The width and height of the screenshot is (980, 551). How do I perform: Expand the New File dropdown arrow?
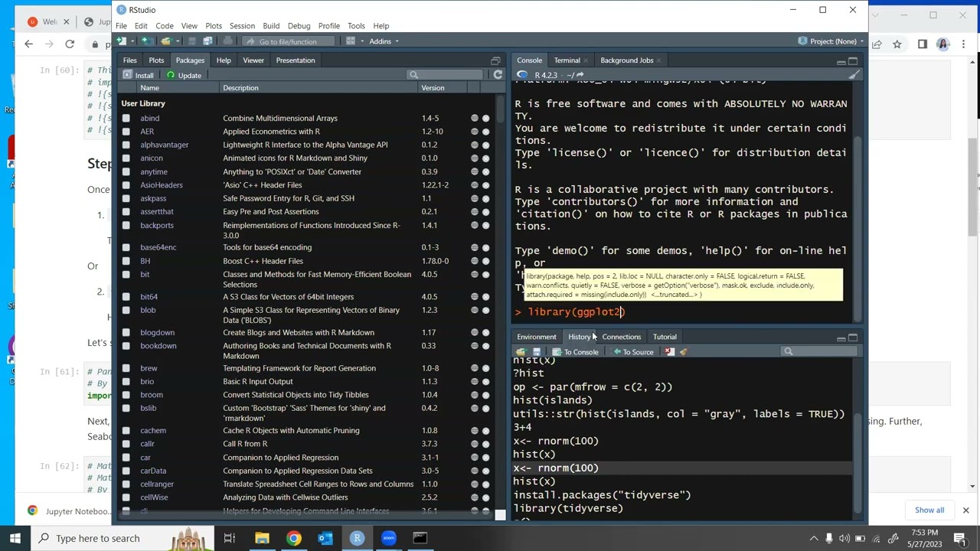pos(131,41)
